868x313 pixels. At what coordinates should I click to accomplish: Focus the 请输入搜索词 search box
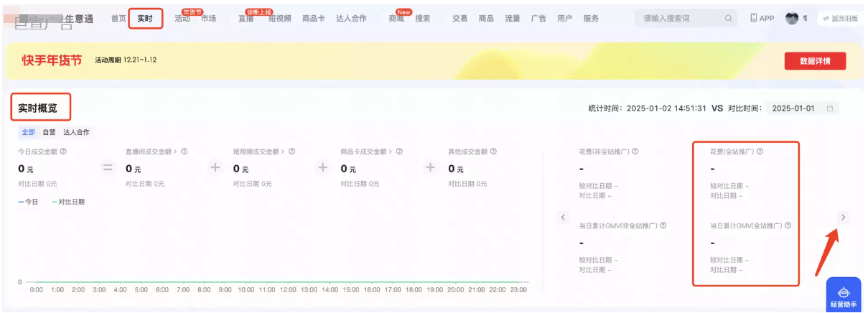tap(687, 19)
